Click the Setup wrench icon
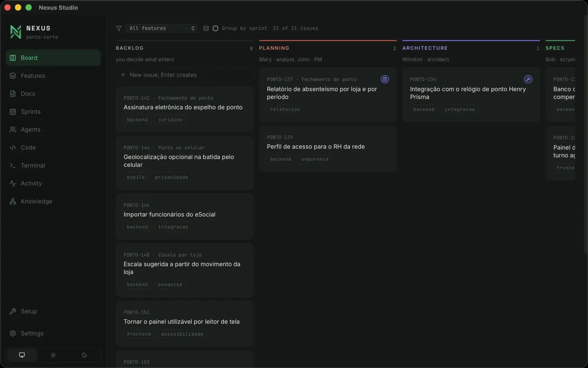The width and height of the screenshot is (588, 368). tap(13, 311)
